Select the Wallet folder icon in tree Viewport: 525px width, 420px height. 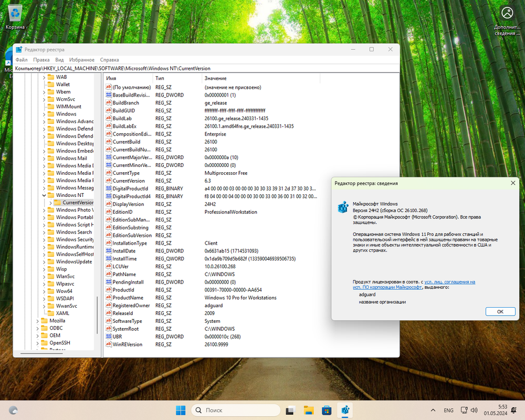[51, 85]
